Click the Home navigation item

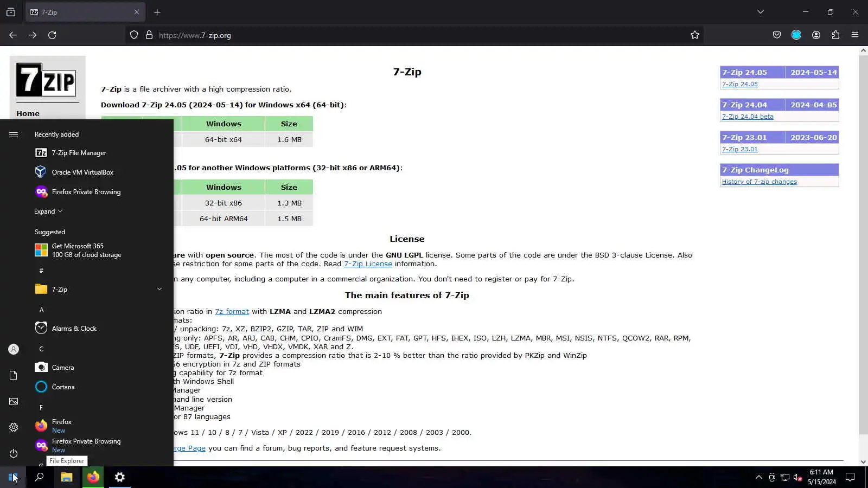coord(28,114)
